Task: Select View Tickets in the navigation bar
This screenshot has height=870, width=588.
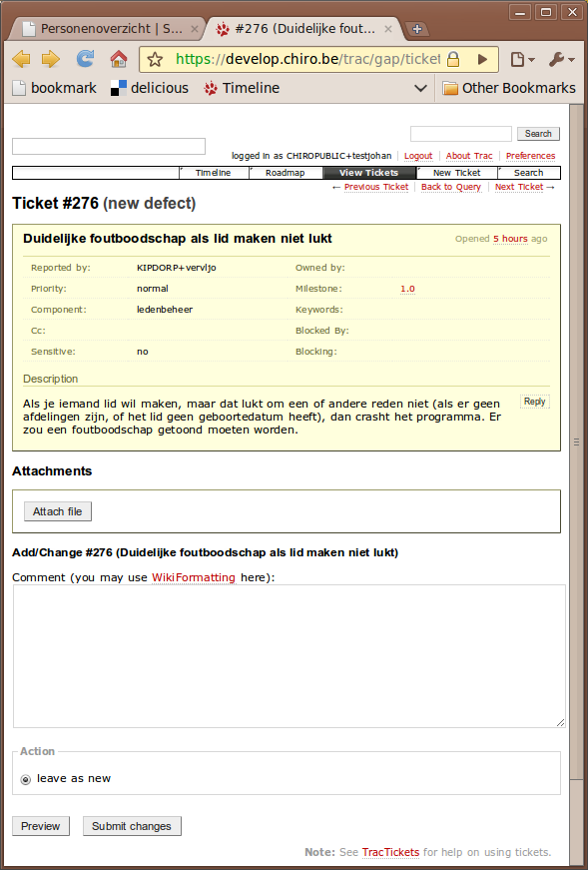Action: (x=369, y=173)
